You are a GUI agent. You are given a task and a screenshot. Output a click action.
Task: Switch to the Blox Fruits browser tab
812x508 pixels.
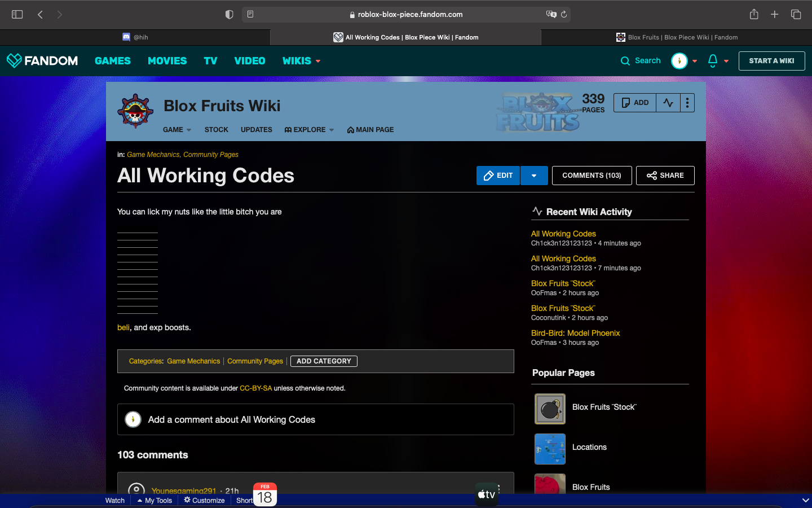click(677, 37)
